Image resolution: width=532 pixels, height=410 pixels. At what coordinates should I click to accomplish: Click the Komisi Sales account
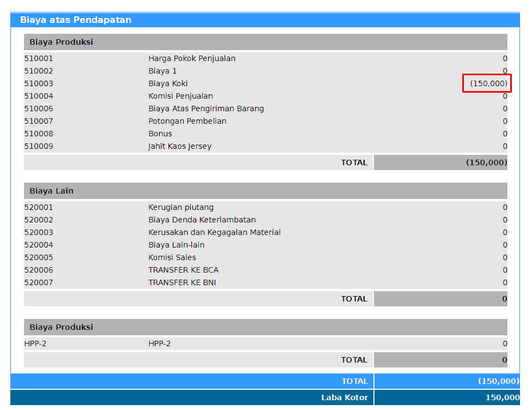[x=172, y=257]
